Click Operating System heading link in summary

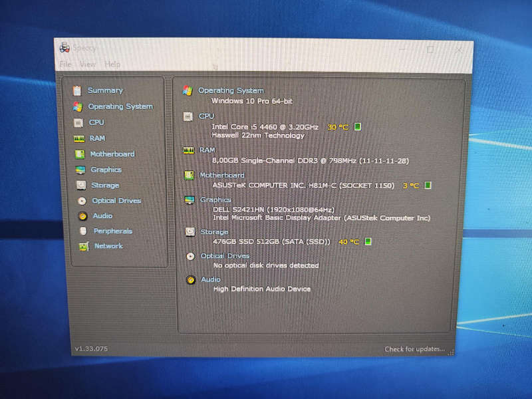(231, 90)
